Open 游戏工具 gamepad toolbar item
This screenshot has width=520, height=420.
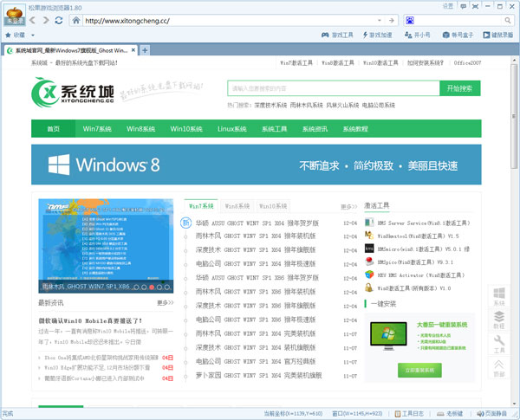coord(337,35)
